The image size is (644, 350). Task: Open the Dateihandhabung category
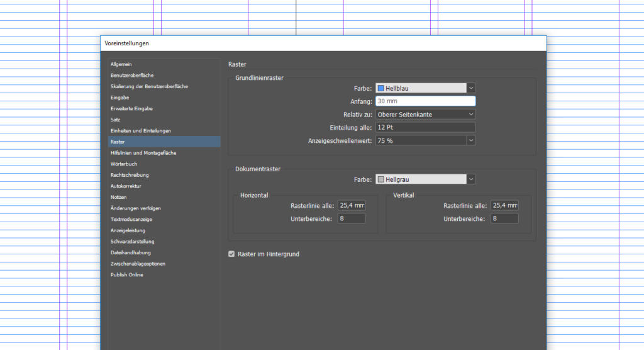point(130,252)
